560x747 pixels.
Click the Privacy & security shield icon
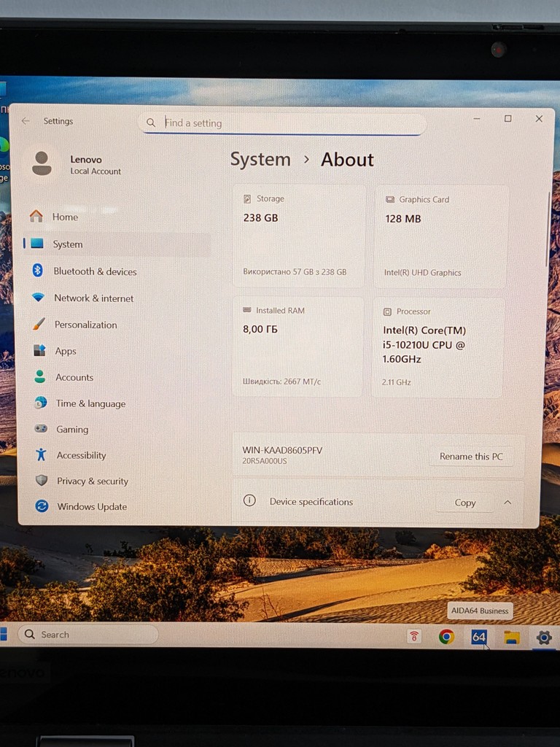(42, 480)
